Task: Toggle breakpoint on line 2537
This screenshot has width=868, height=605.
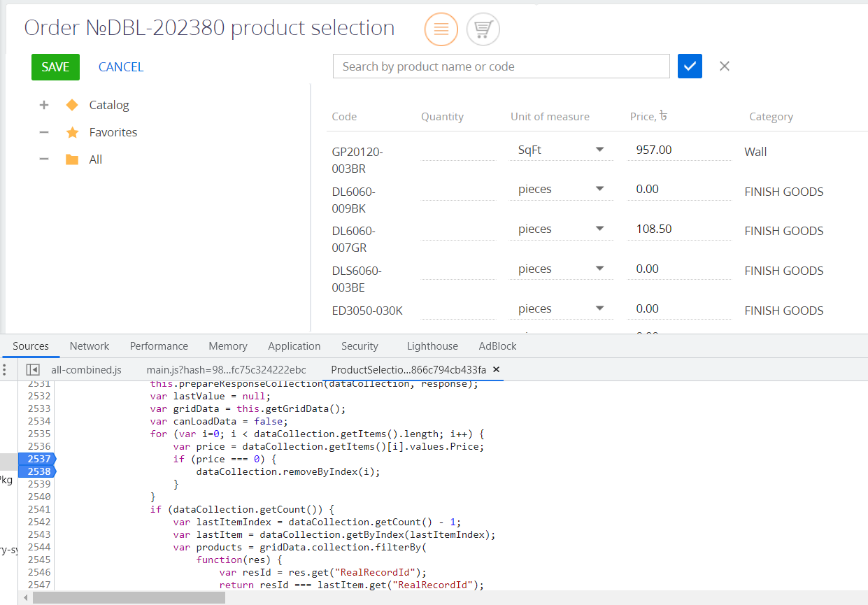Action: [x=36, y=459]
